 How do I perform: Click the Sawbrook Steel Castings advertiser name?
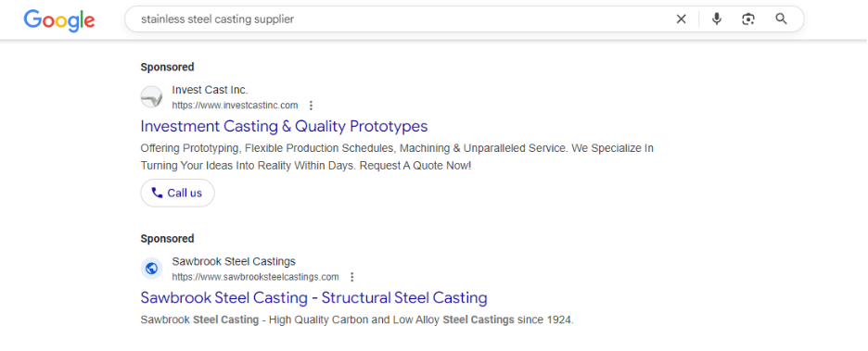coord(234,261)
